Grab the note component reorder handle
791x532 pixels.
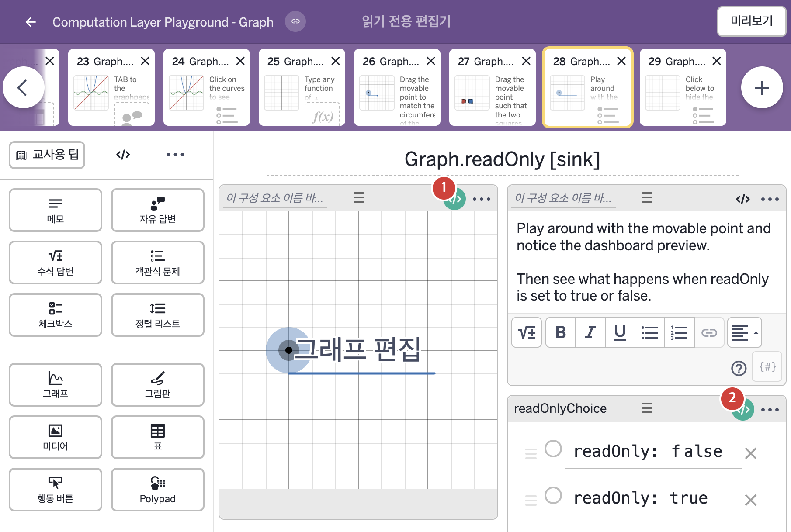(x=647, y=198)
